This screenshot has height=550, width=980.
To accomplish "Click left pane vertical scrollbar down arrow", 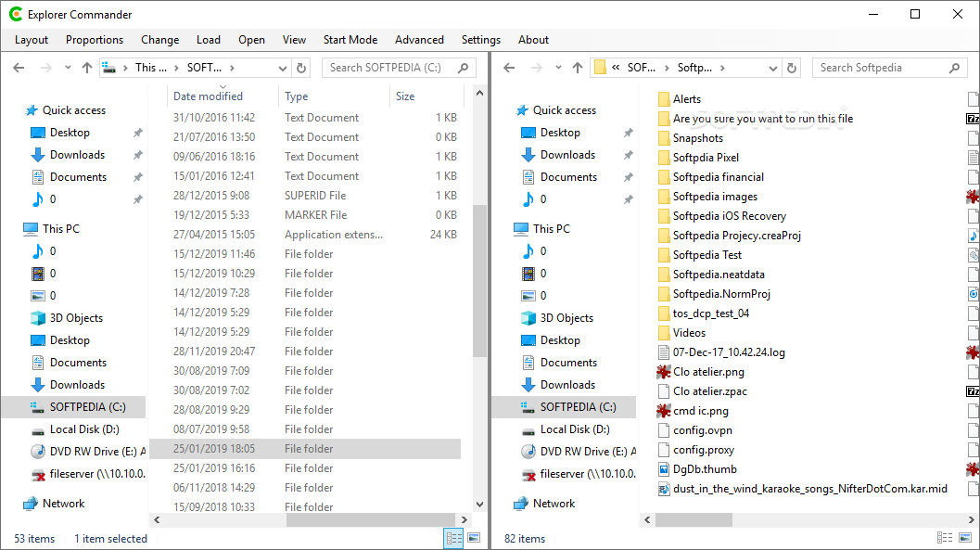I will (x=479, y=505).
